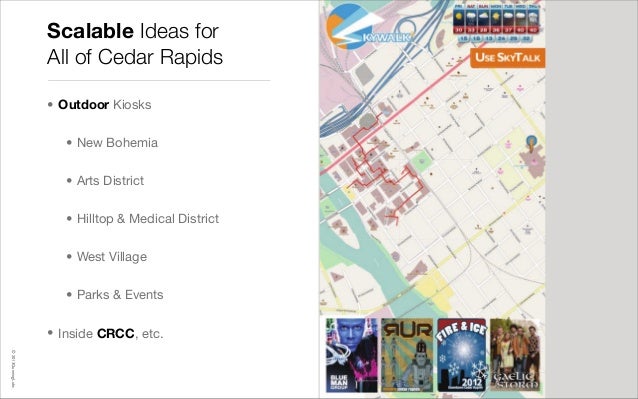Tap the orange Use SkyTalk button
This screenshot has height=399, width=638.
point(507,58)
